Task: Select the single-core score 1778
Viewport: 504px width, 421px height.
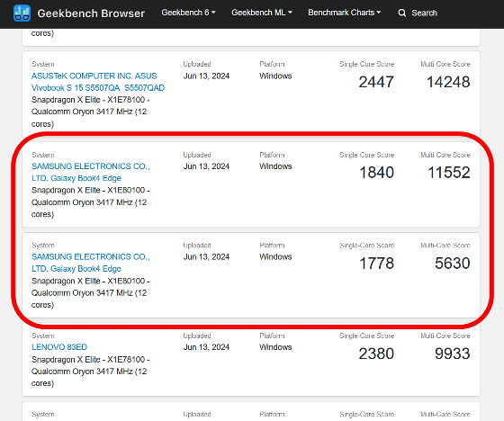Action: (x=376, y=264)
